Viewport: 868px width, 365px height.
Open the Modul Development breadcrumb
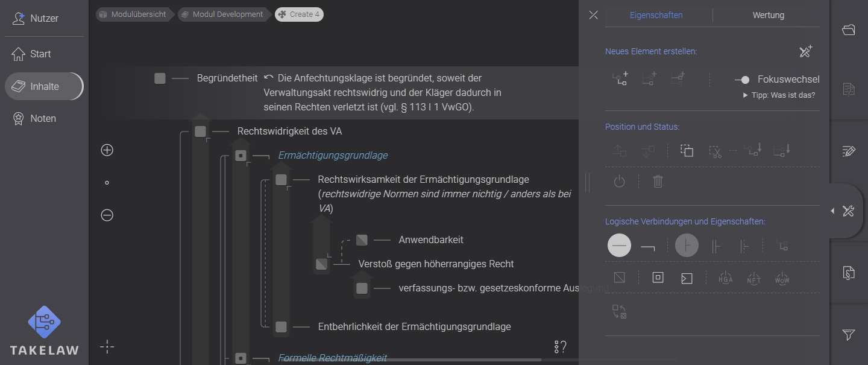tap(224, 14)
